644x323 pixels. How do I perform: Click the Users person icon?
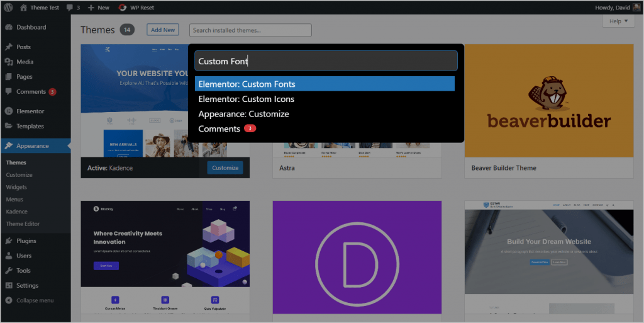tap(9, 256)
